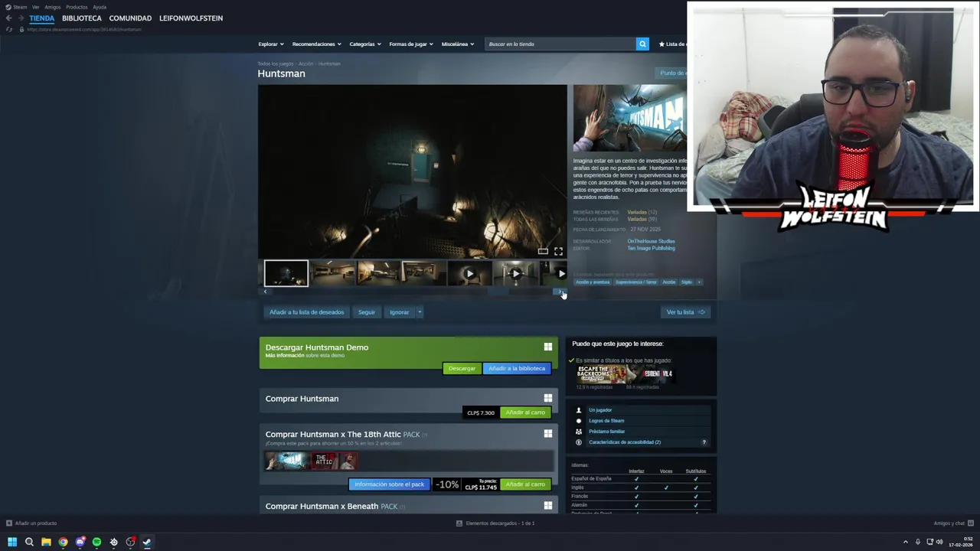The width and height of the screenshot is (980, 551).
Task: Click Añadir a la biblioteca button
Action: pos(517,368)
